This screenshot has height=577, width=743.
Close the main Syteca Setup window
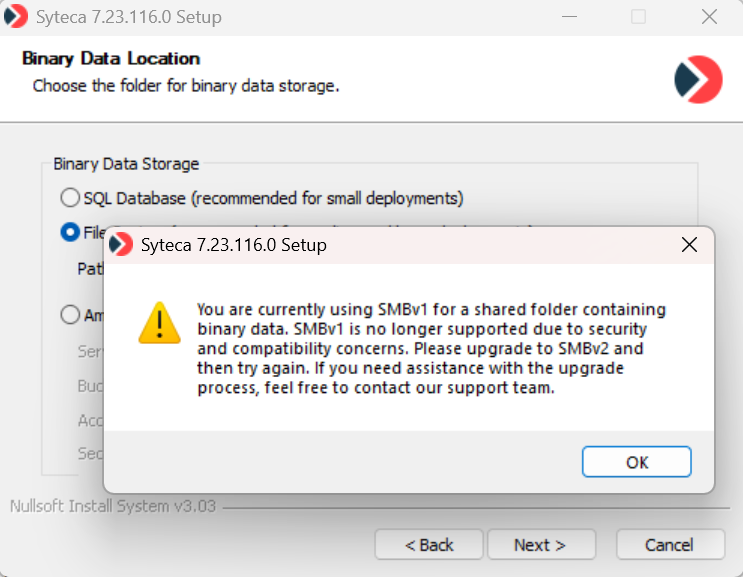(709, 17)
